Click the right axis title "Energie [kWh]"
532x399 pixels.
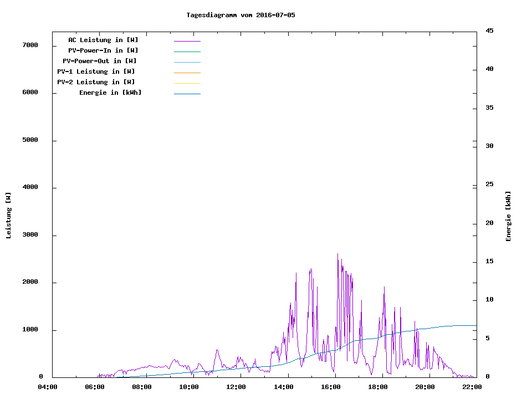pos(508,216)
